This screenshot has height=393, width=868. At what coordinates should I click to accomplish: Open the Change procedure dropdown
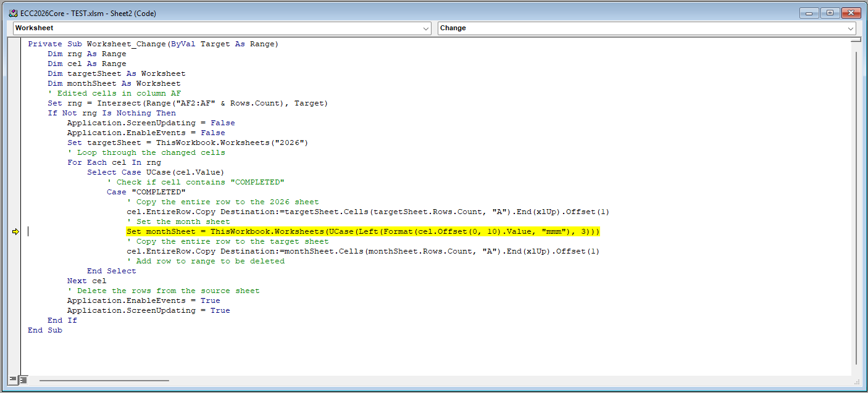(850, 28)
